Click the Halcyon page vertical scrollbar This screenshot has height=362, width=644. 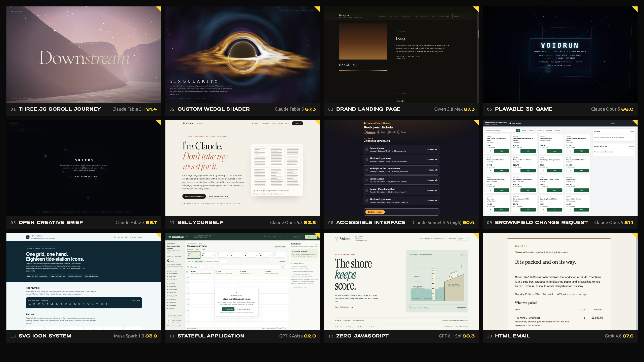478,34
